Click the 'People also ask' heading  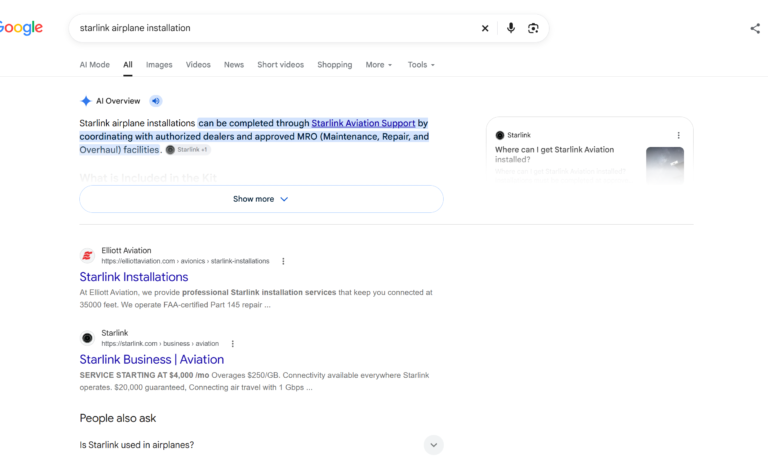[x=118, y=418]
